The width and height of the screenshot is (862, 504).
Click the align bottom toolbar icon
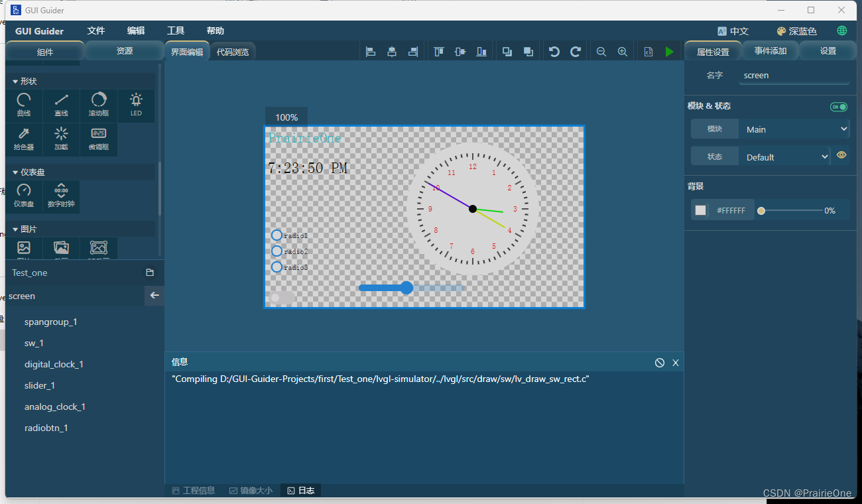(x=481, y=52)
